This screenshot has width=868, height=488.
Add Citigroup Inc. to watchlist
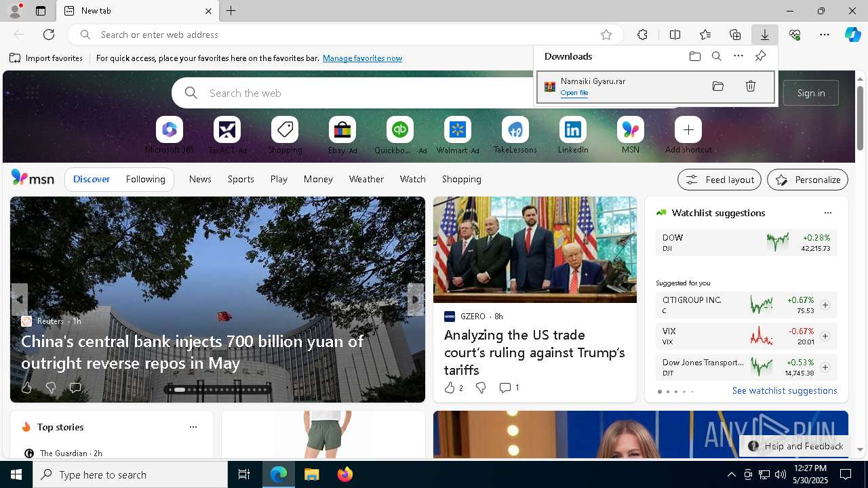pos(825,305)
